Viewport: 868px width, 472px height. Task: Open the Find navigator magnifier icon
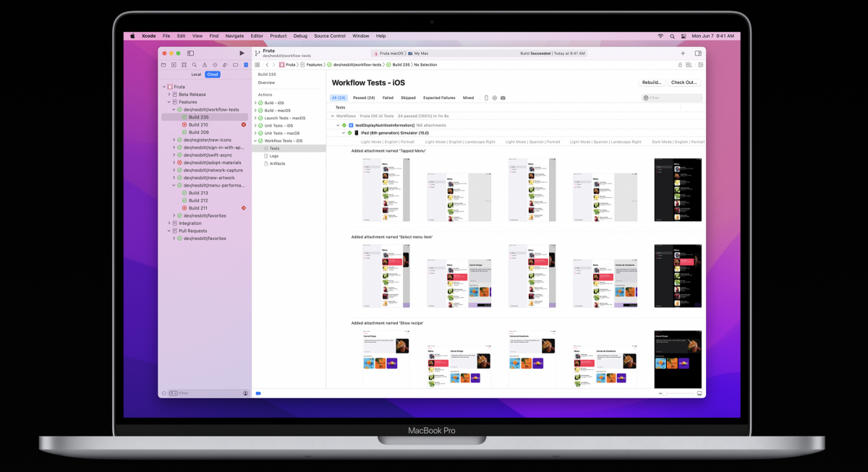195,65
